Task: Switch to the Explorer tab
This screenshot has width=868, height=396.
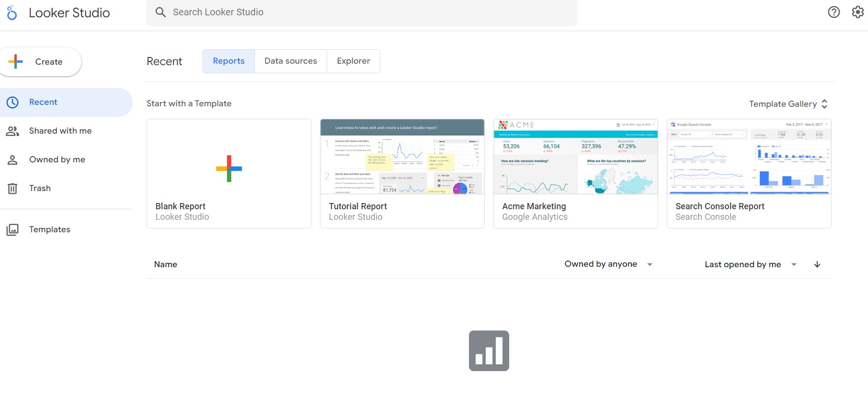Action: coord(354,61)
